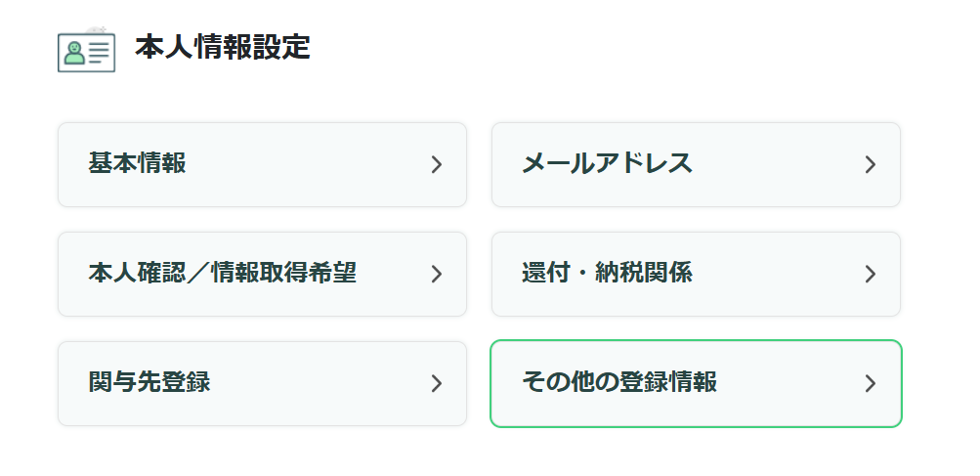Open 本人確認／情報取得希望 settings
980x476 pixels.
(223, 273)
